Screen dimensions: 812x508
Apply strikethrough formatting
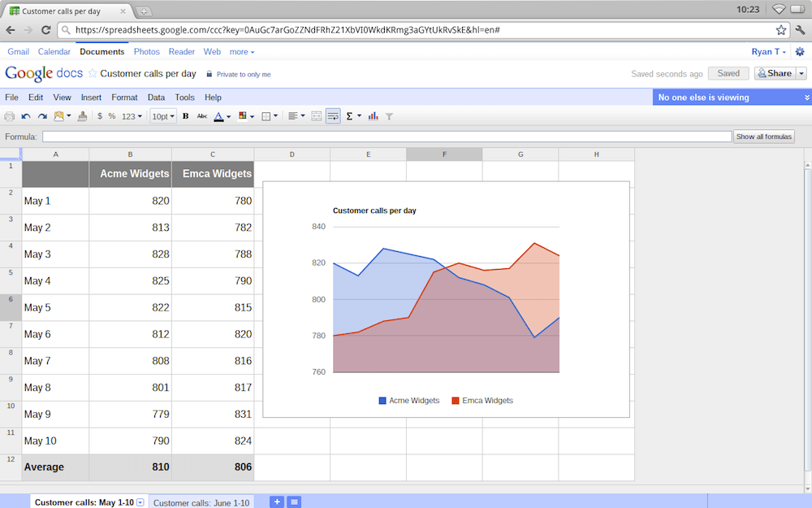click(x=202, y=116)
